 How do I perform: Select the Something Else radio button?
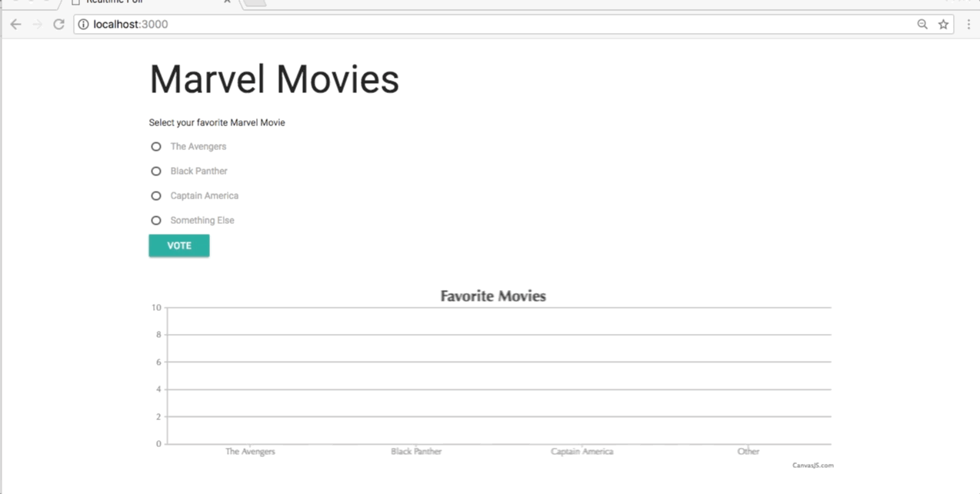pyautogui.click(x=156, y=220)
